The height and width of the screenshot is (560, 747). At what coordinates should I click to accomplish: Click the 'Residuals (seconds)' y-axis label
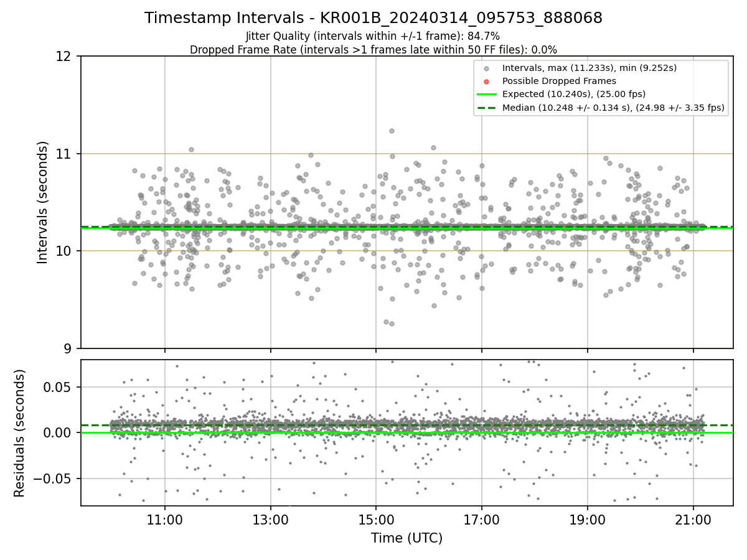[x=19, y=433]
